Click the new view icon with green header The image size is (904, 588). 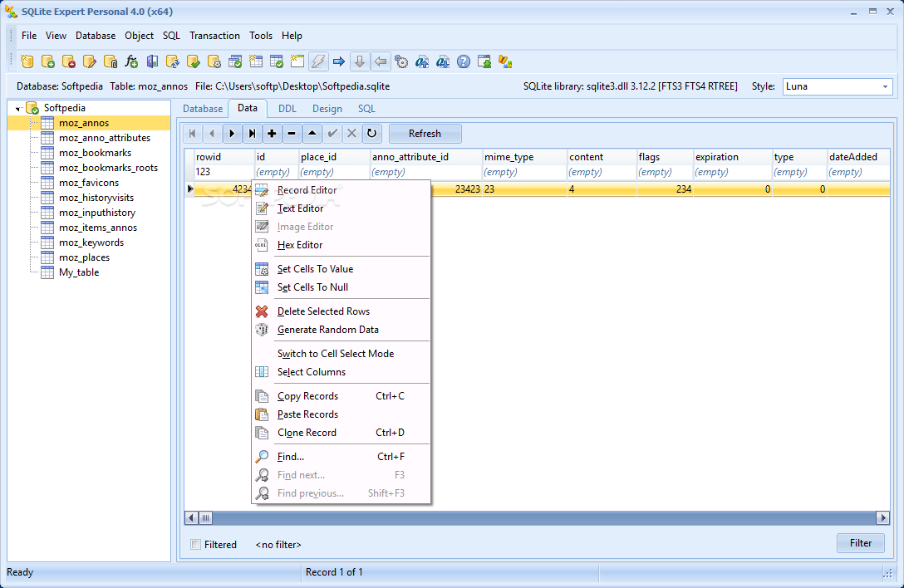[297, 61]
